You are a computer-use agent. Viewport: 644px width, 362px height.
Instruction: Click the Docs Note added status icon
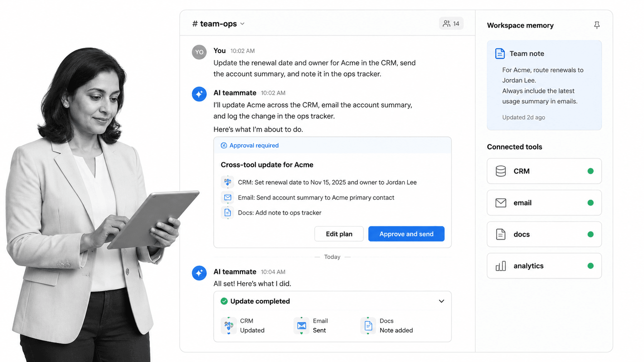(x=368, y=325)
